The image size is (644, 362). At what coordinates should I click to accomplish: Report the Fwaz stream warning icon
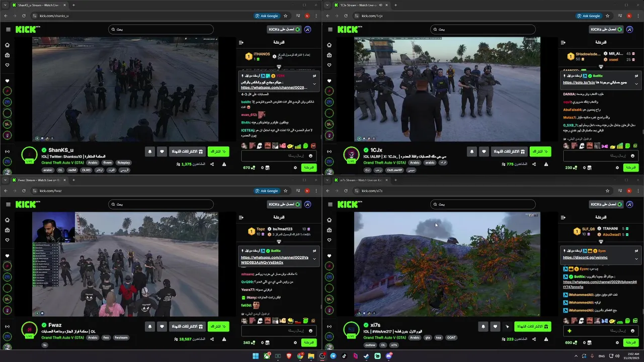(x=224, y=339)
